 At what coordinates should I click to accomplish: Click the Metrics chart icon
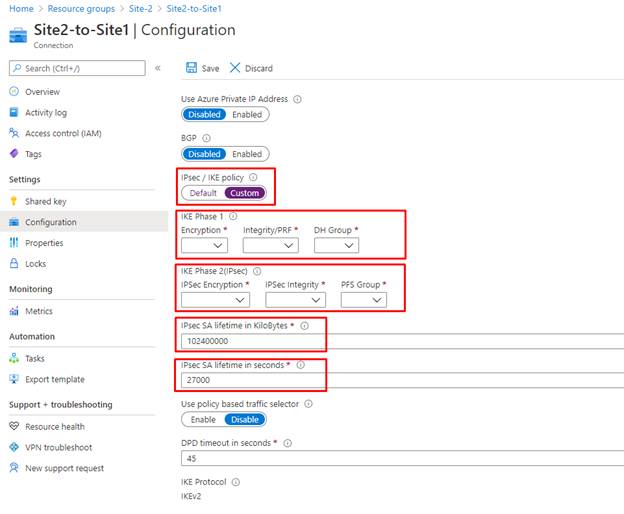(14, 311)
